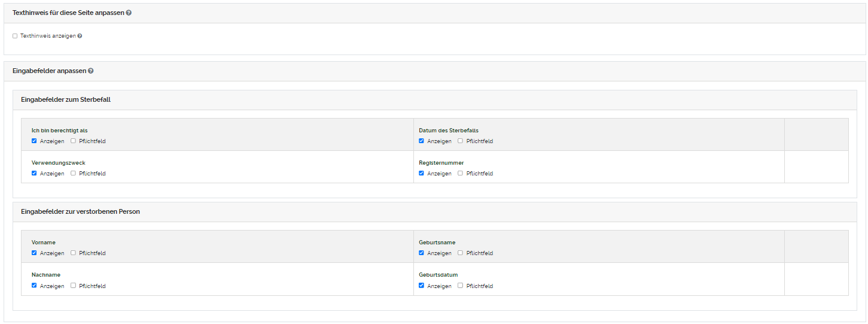The image size is (868, 324).
Task: Disable Anzeigen for Datum des Sterbefalls
Action: click(x=421, y=141)
